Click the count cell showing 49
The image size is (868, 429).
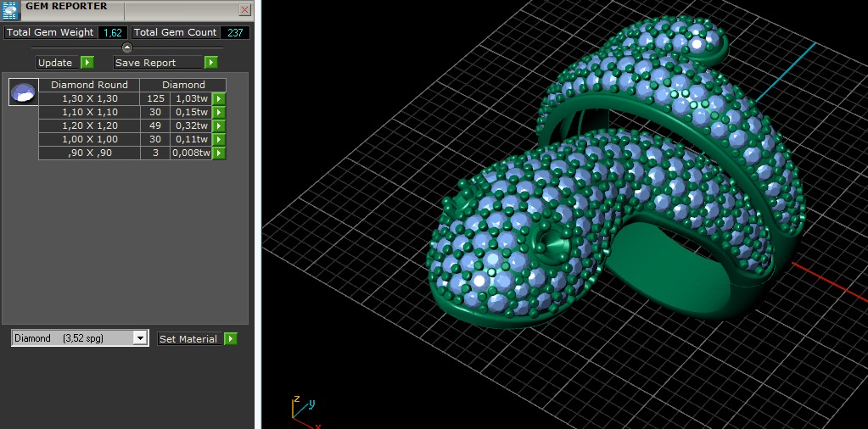155,125
